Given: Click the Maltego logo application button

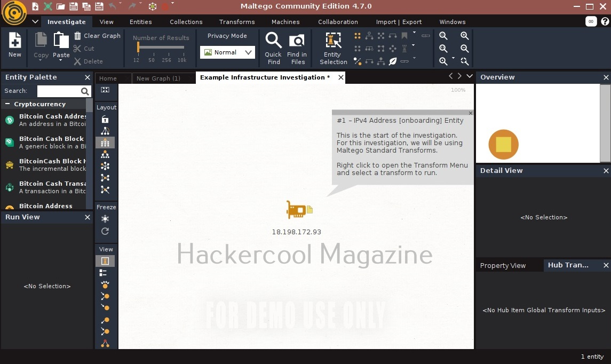Looking at the screenshot, I should 14,13.
